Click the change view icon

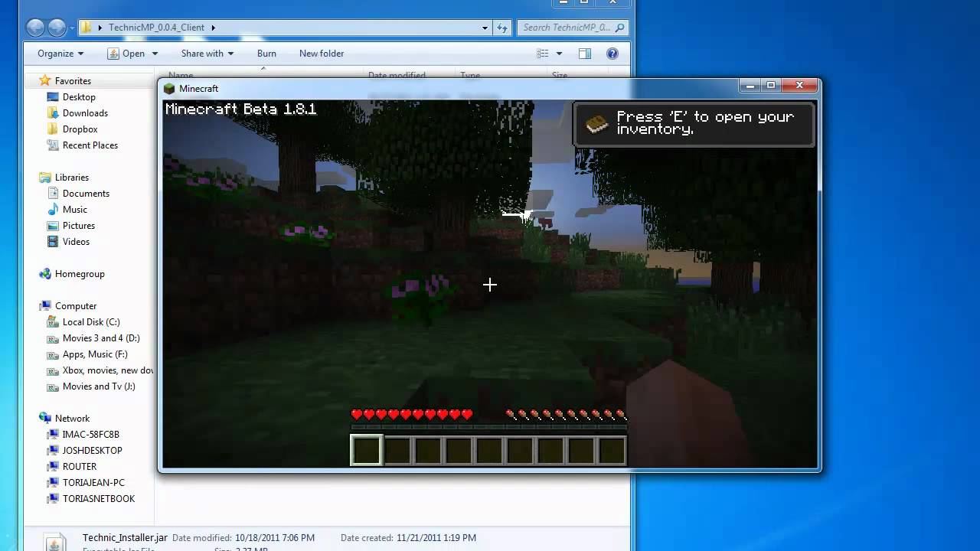[543, 54]
